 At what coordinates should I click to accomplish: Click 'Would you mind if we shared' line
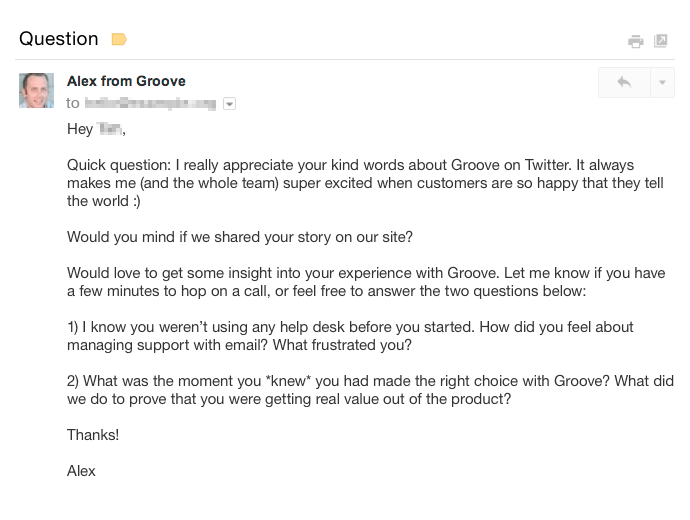[x=239, y=237]
